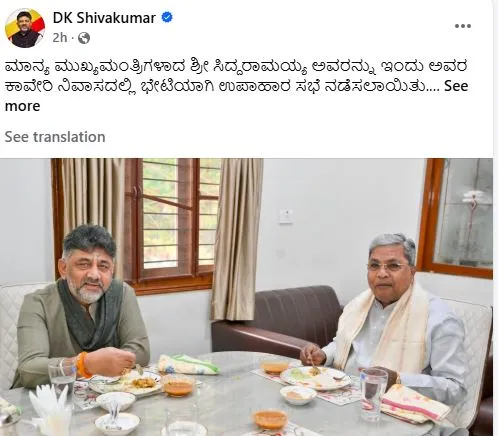Click the second line of Kannada caption text
Viewport: 498px width, 436px height.
(x=216, y=87)
